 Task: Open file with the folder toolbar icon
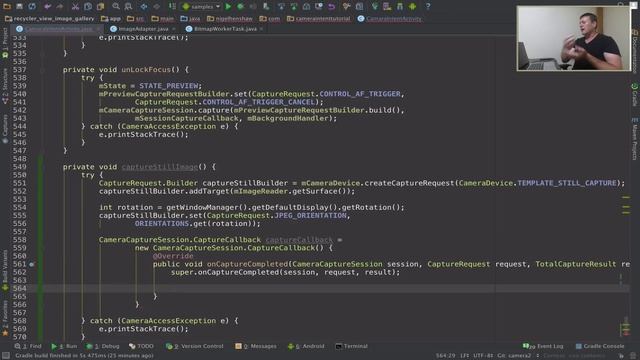point(7,7)
